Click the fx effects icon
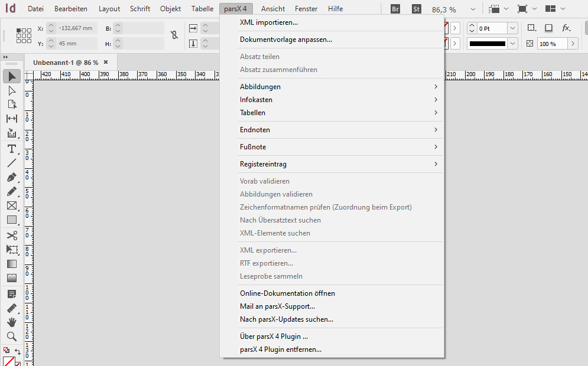 click(x=566, y=28)
